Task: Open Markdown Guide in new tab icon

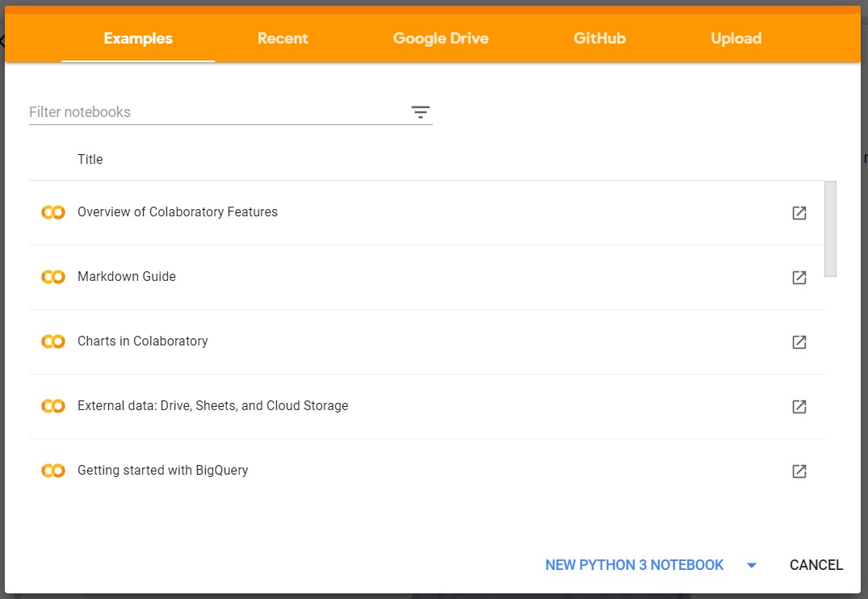Action: tap(799, 278)
